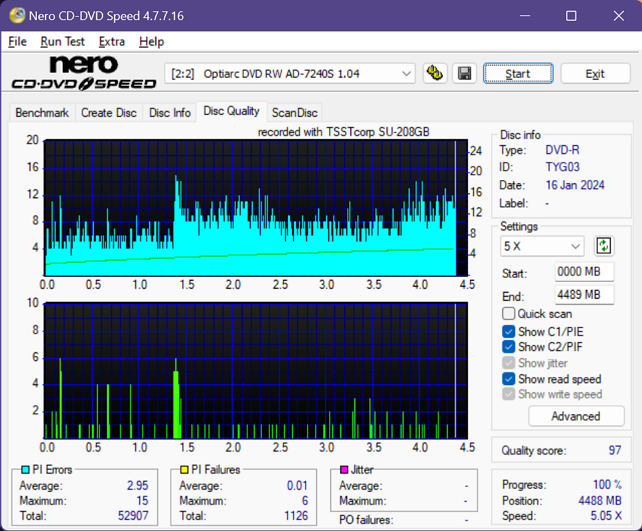Image resolution: width=642 pixels, height=531 pixels.
Task: Switch to the Create Disc tab
Action: [109, 113]
